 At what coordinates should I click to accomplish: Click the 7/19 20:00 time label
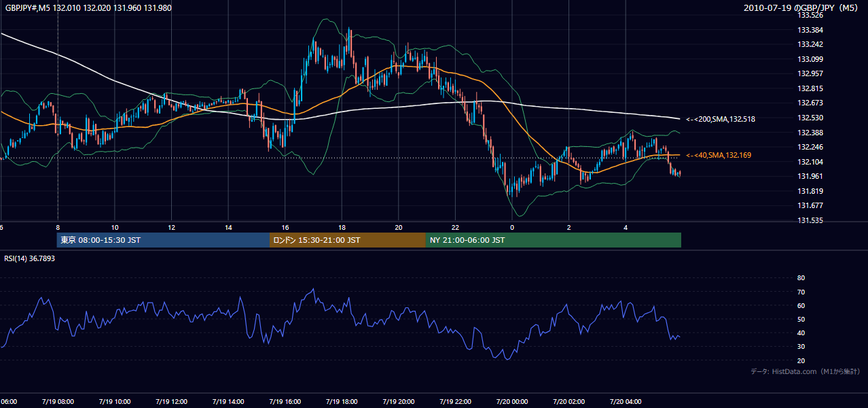click(x=398, y=401)
